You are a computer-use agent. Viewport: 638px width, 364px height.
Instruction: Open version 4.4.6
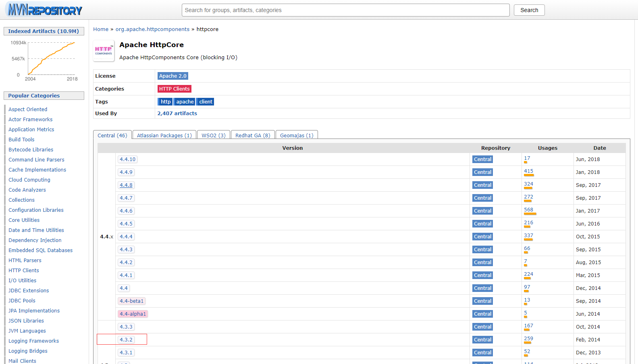pos(126,211)
